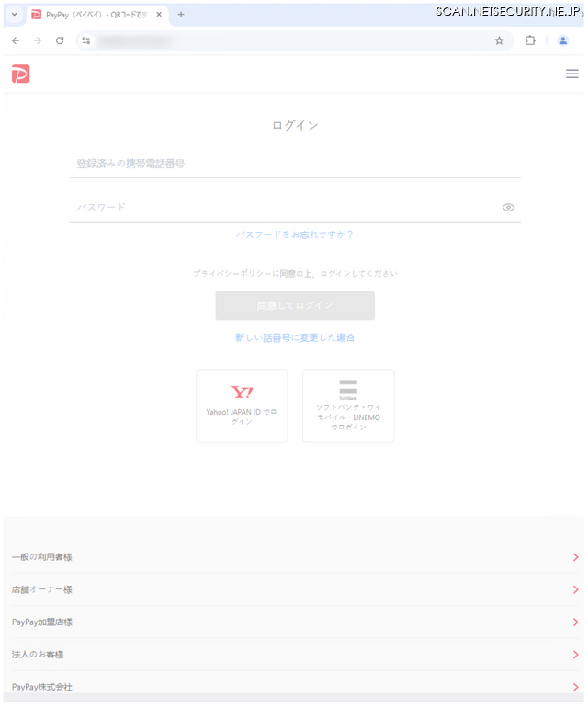This screenshot has height=708, width=588.
Task: Close the PayPay browser tab
Action: [159, 15]
